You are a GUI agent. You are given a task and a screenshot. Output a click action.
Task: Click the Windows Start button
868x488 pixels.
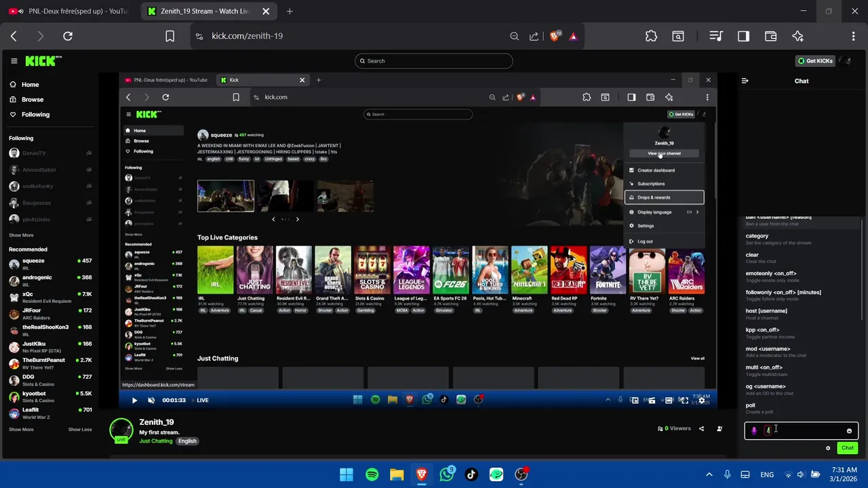tap(347, 474)
